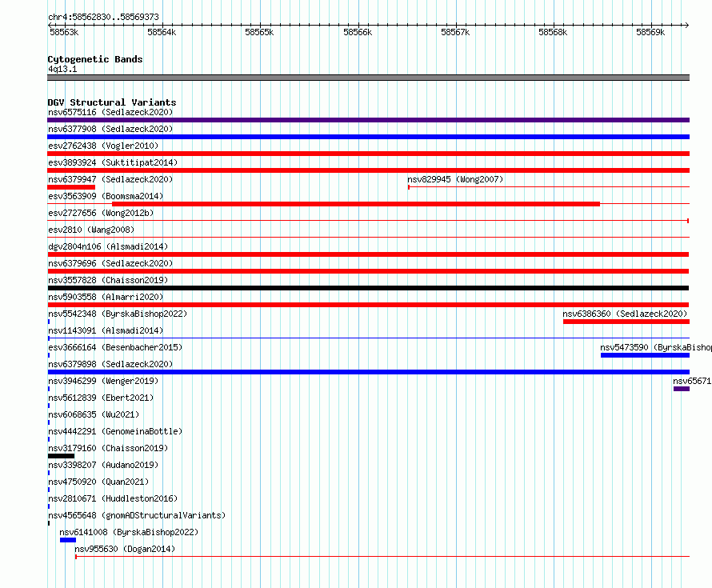Click the thin red nsv955630 line
Image resolution: width=712 pixels, height=588 pixels.
382,557
